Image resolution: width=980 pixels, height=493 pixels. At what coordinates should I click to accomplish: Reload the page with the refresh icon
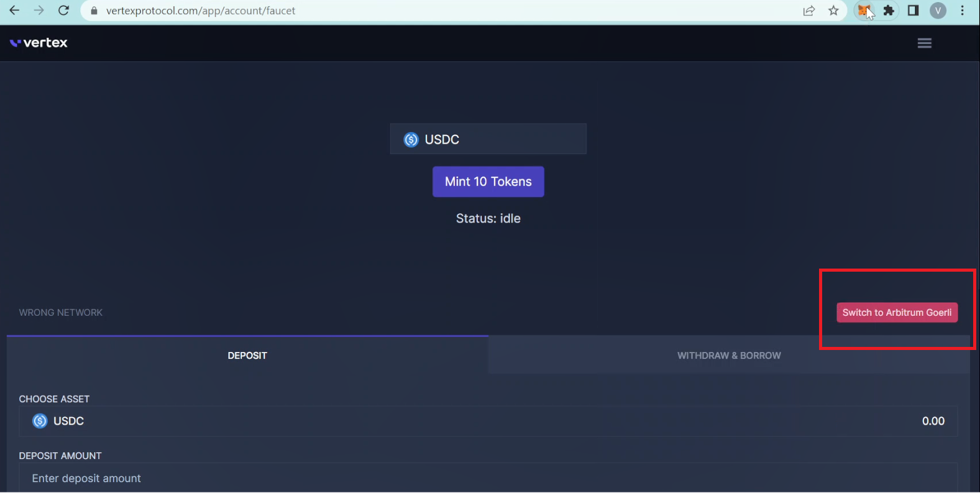(x=63, y=11)
